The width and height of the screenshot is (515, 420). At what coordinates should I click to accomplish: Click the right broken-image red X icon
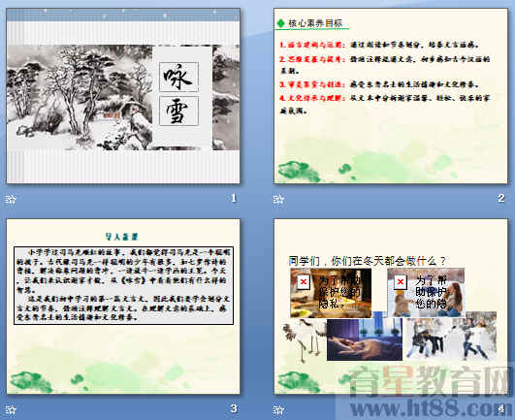[x=400, y=281]
